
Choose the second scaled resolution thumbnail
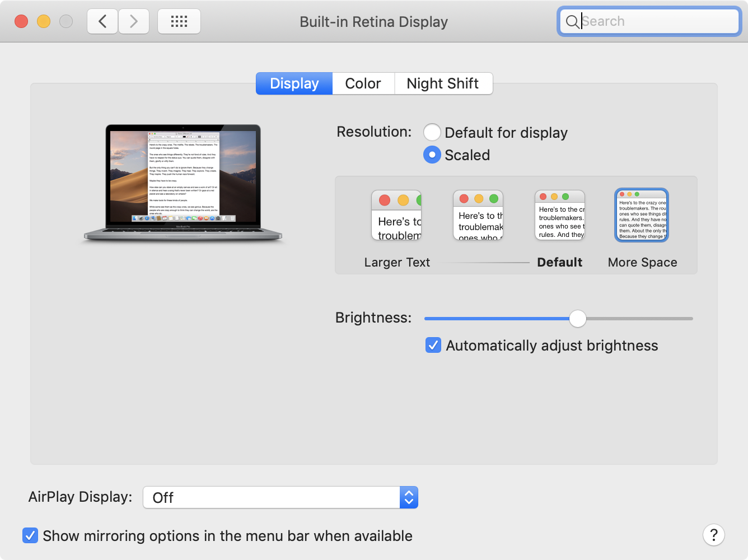tap(478, 216)
